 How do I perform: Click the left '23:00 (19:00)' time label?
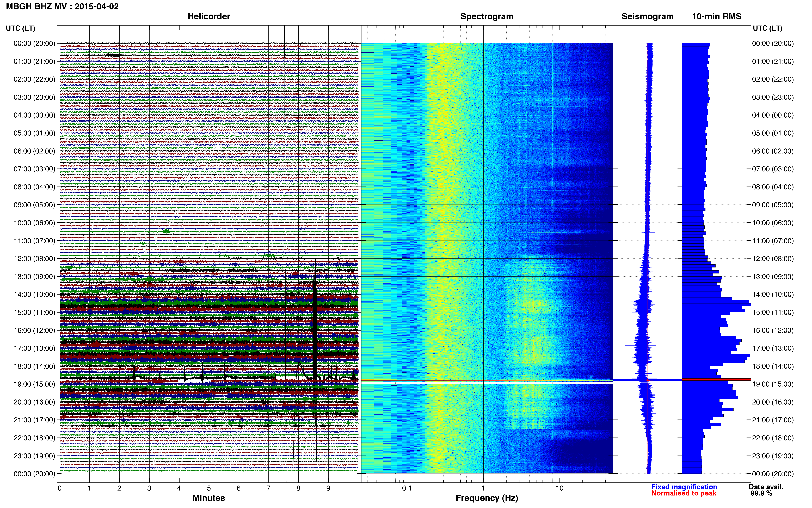[x=34, y=456]
